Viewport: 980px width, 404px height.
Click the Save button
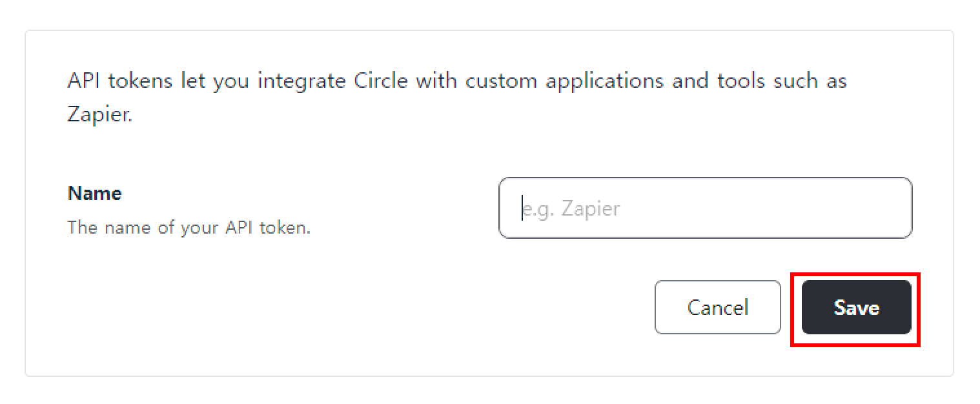[x=856, y=307]
